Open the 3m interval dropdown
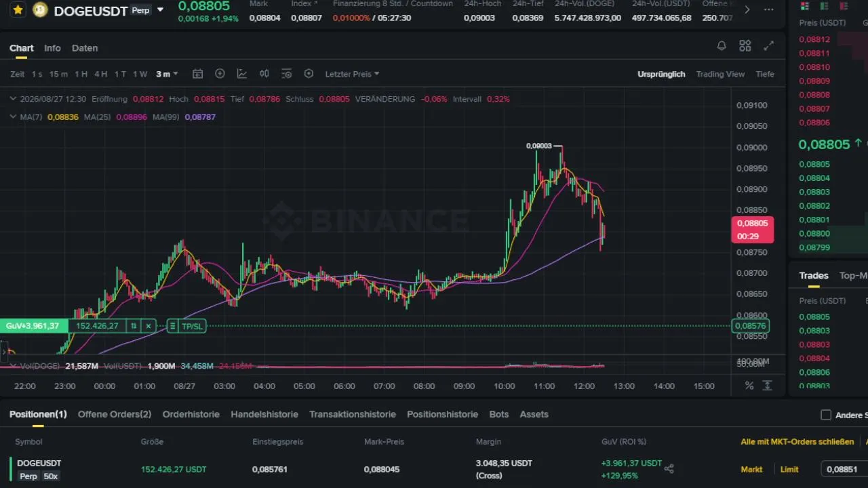 pyautogui.click(x=167, y=74)
